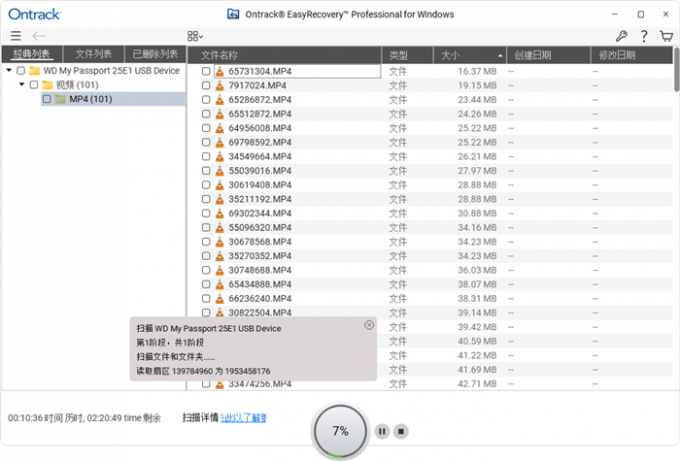Check the box for 55039016.MP4

(x=206, y=170)
